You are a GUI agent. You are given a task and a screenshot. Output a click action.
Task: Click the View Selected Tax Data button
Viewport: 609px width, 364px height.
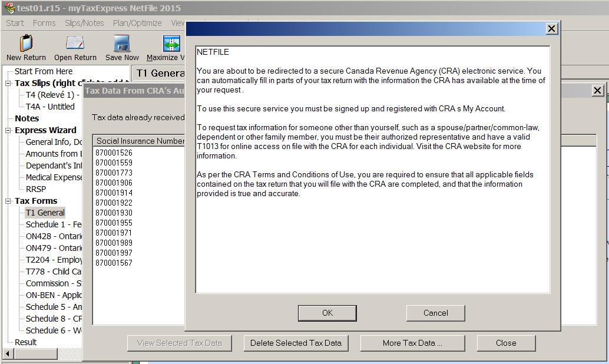180,343
